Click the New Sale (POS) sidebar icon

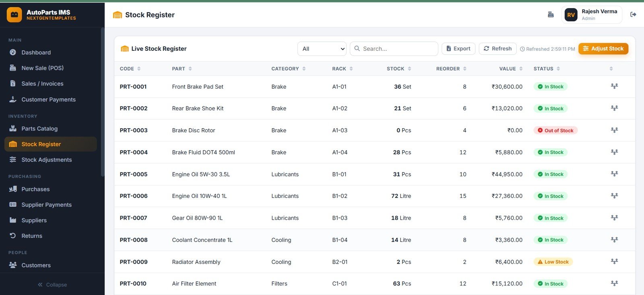(x=13, y=68)
